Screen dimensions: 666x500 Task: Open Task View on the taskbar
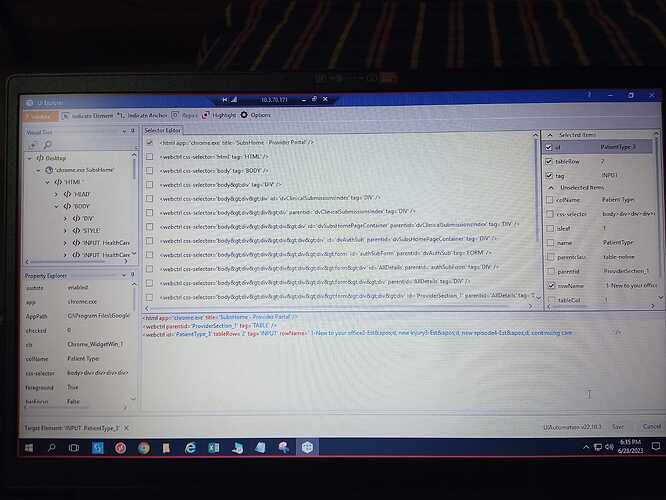74,448
